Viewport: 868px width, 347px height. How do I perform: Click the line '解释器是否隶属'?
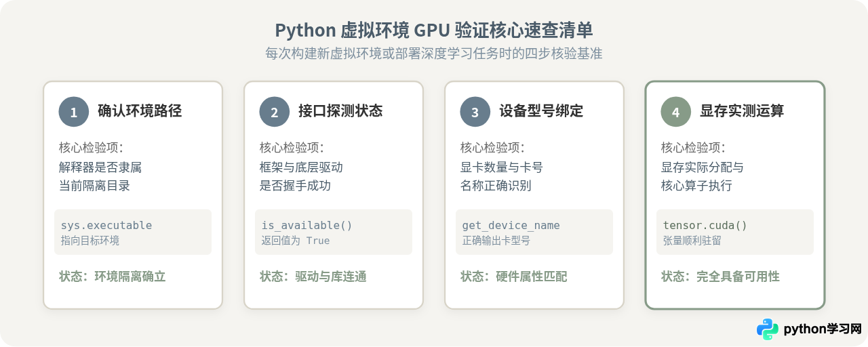point(100,167)
